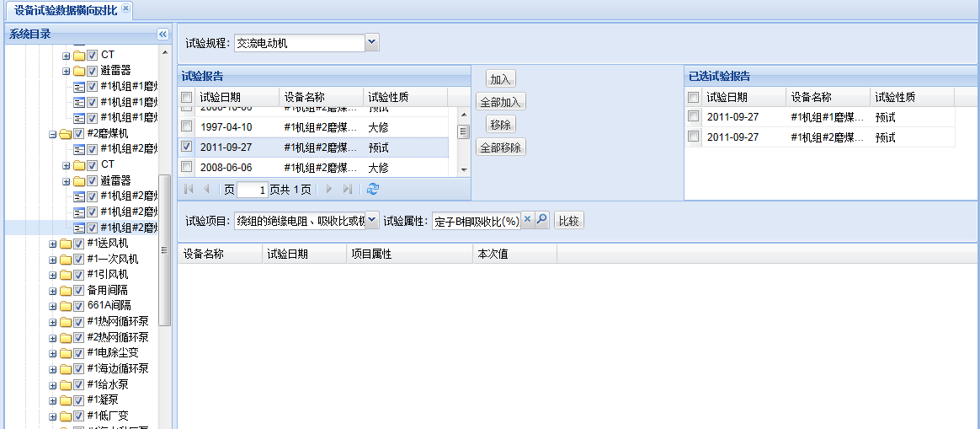
Task: Open the 试验规程 dropdown list
Action: 372,42
